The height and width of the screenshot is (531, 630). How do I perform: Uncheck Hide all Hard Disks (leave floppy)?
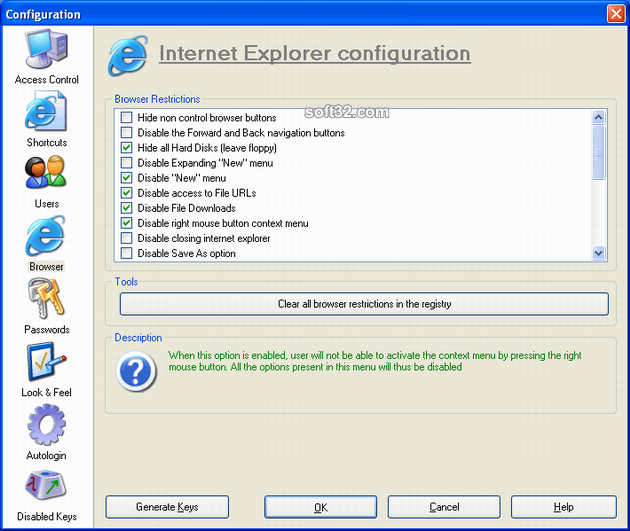[127, 147]
